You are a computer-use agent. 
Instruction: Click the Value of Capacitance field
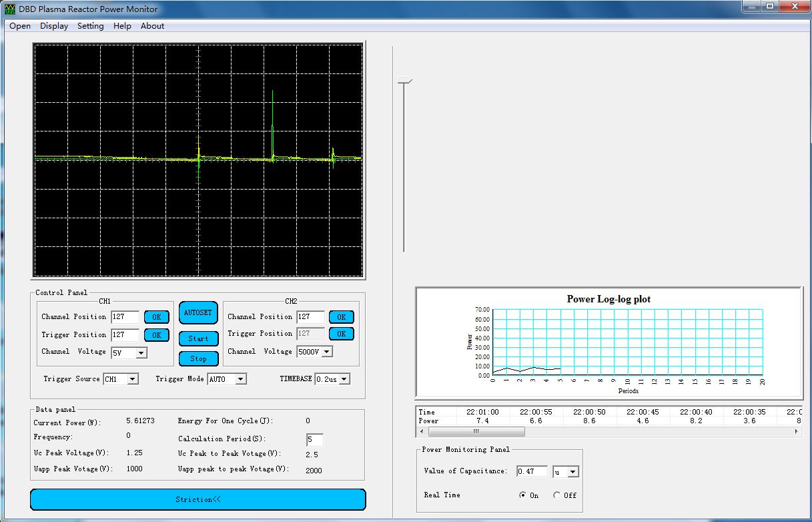coord(532,471)
